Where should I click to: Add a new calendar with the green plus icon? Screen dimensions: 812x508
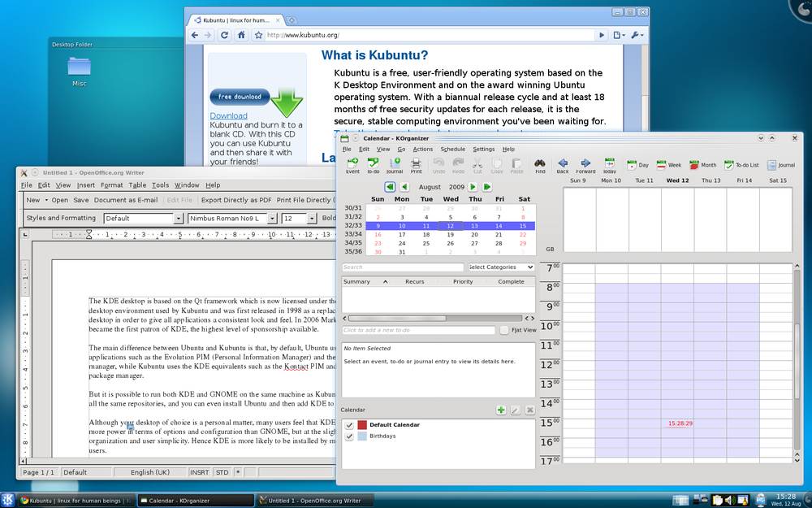point(501,410)
